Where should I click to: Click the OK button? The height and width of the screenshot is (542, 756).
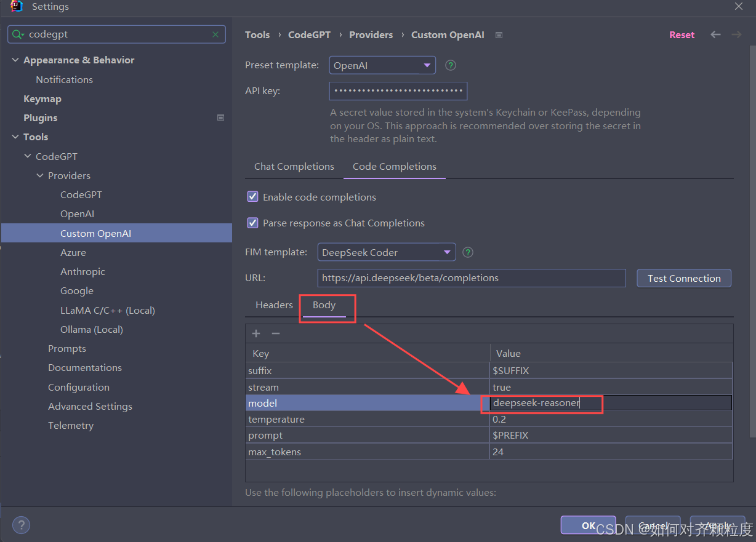click(x=589, y=525)
